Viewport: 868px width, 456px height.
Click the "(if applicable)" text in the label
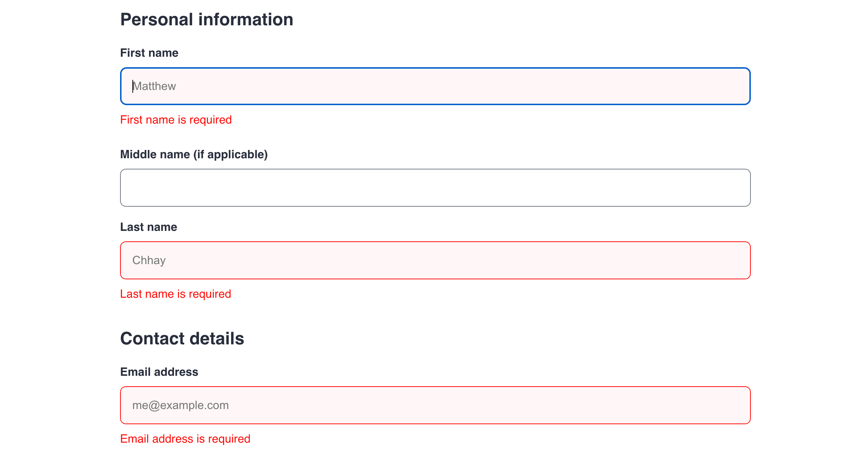pyautogui.click(x=230, y=154)
